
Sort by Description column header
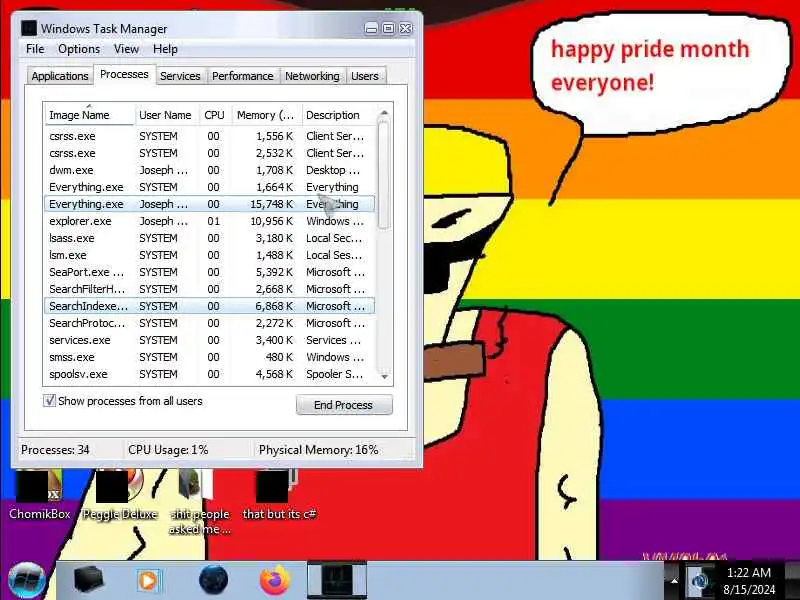pyautogui.click(x=339, y=115)
